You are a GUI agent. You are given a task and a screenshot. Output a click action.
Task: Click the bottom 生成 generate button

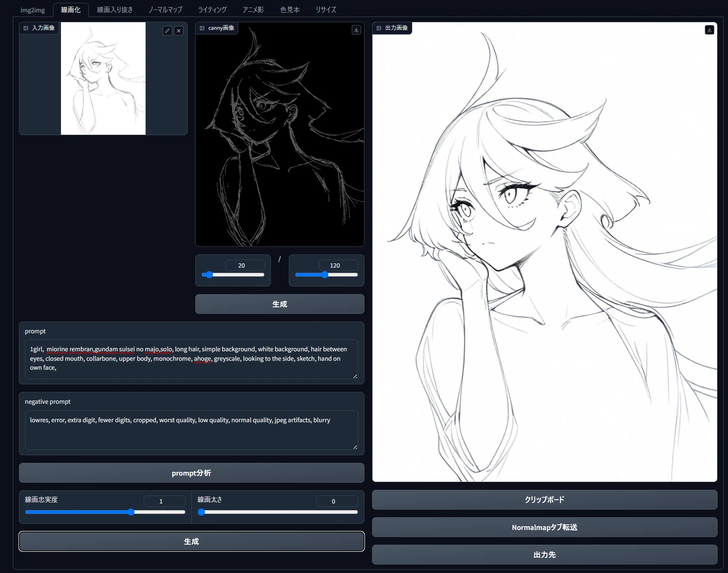pos(191,541)
